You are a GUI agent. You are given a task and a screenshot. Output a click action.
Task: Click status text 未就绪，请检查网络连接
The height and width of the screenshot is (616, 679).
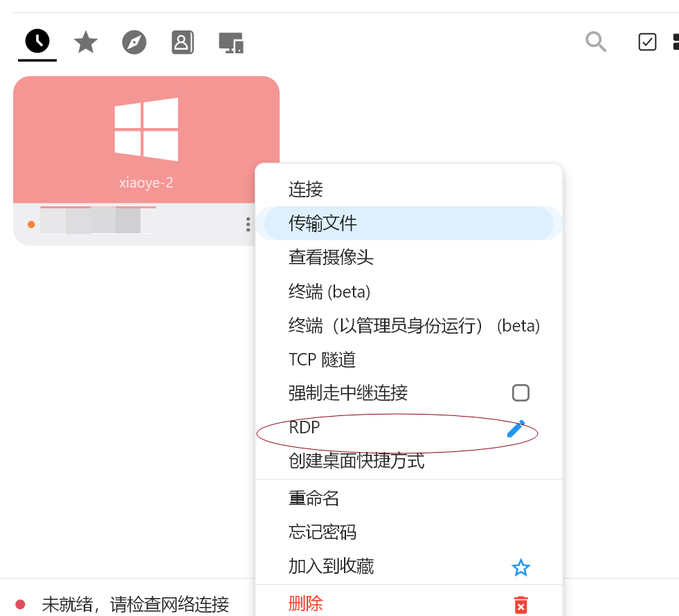point(135,604)
